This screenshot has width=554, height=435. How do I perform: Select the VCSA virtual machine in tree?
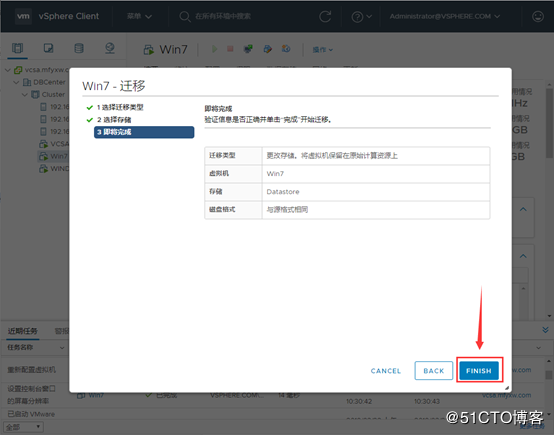(x=59, y=144)
